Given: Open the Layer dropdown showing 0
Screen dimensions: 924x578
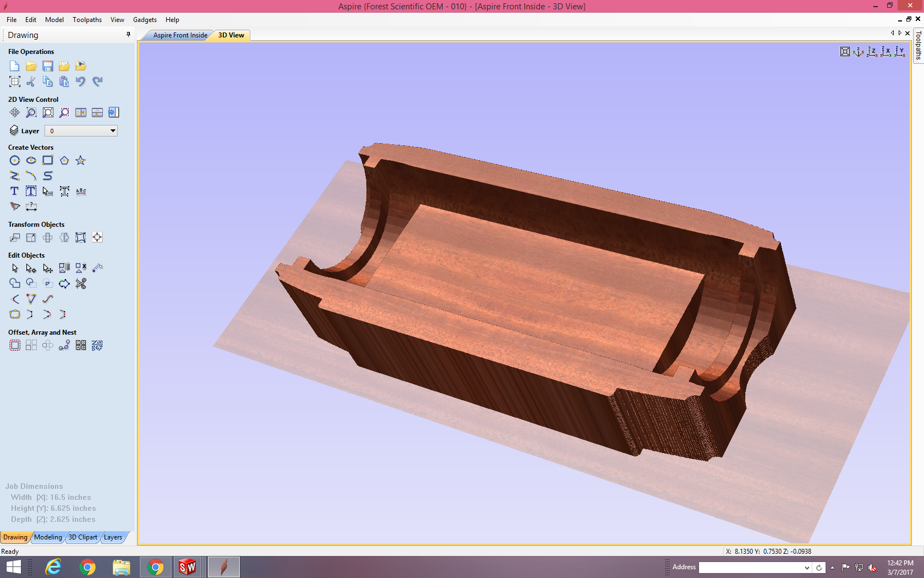Looking at the screenshot, I should coord(113,130).
